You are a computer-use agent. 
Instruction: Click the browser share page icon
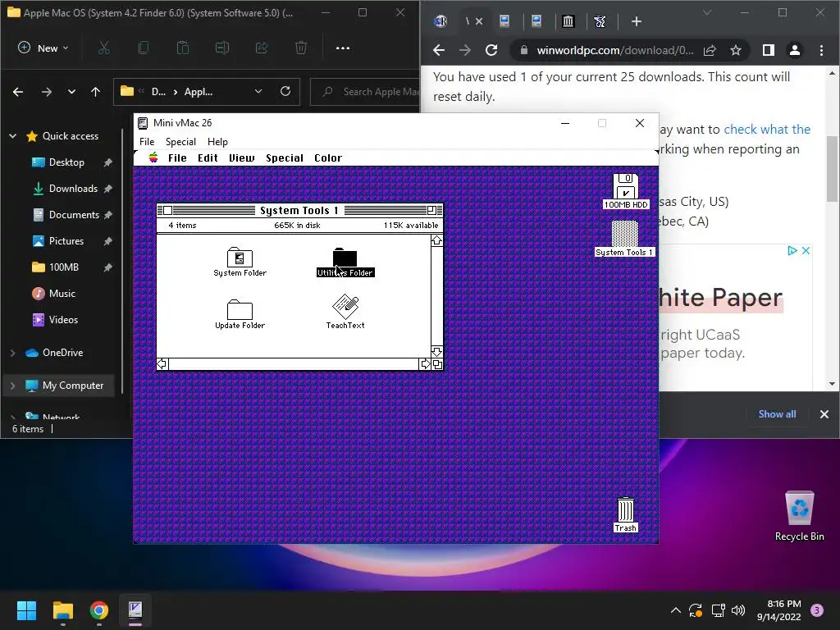pyautogui.click(x=710, y=50)
